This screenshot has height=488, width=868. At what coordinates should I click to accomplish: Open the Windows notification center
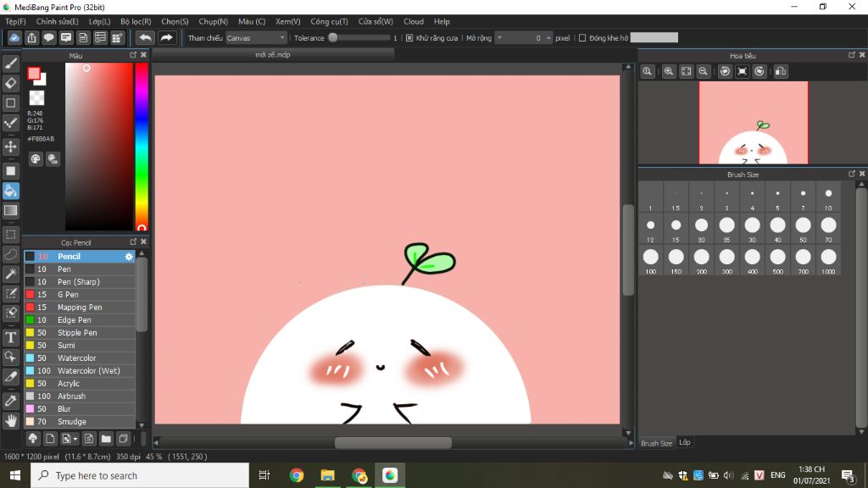(848, 475)
